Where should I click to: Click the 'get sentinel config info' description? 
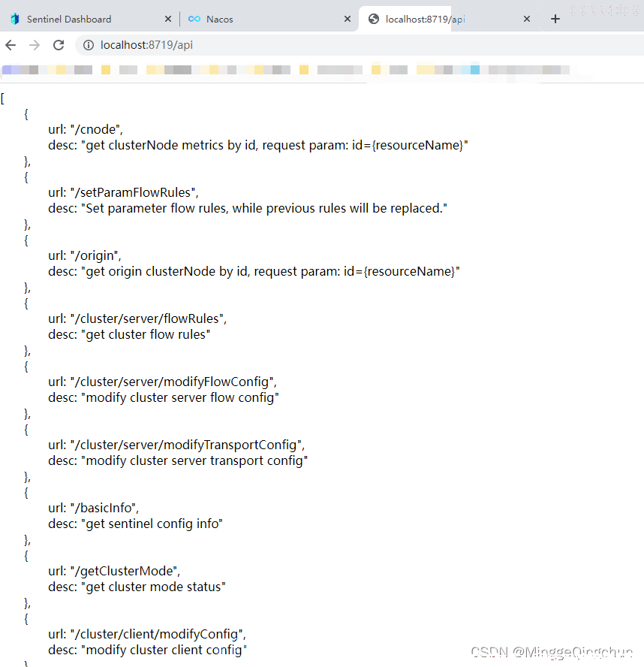(x=136, y=524)
